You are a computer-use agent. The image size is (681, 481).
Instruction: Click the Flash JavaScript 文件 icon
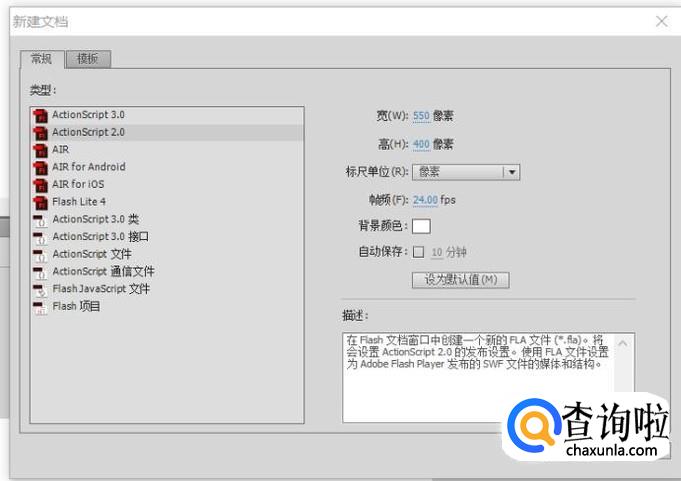point(40,290)
